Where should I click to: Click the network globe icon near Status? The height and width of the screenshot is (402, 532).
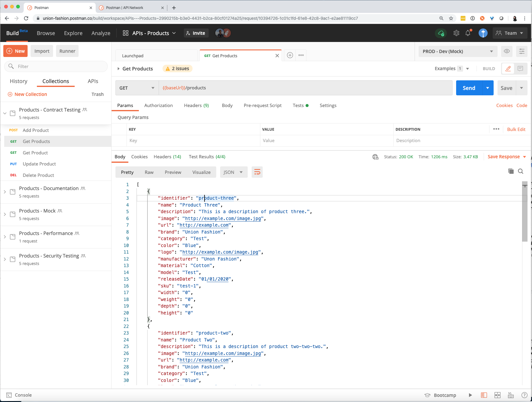click(x=375, y=157)
